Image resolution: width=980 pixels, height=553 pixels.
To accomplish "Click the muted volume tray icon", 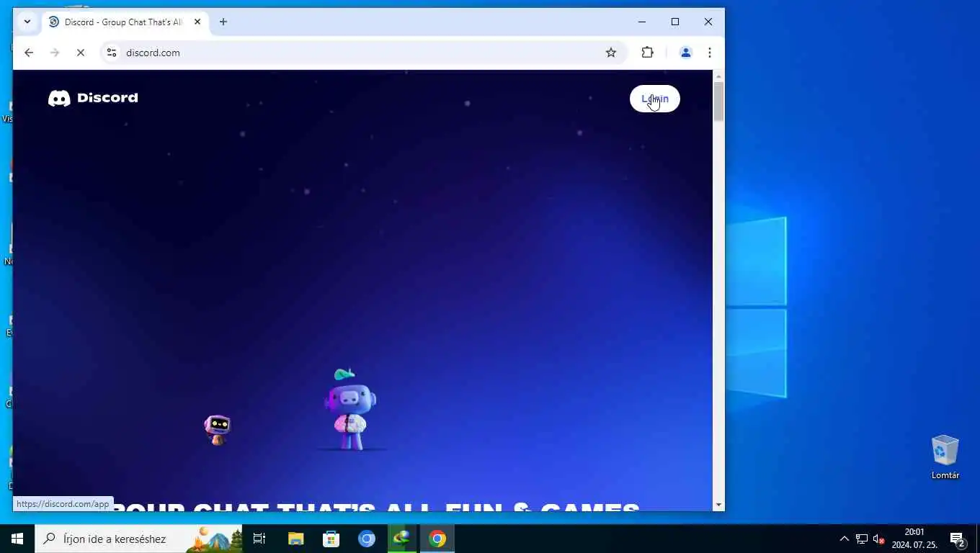I will click(x=878, y=539).
